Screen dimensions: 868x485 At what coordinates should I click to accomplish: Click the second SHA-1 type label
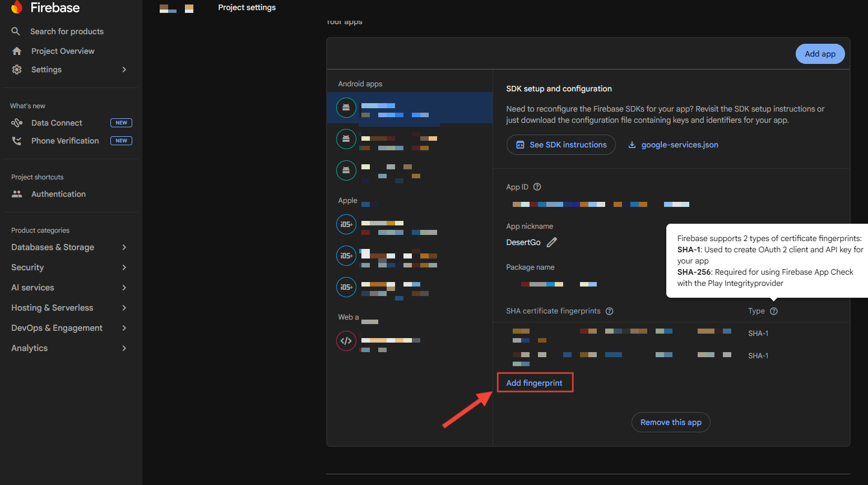coord(758,355)
